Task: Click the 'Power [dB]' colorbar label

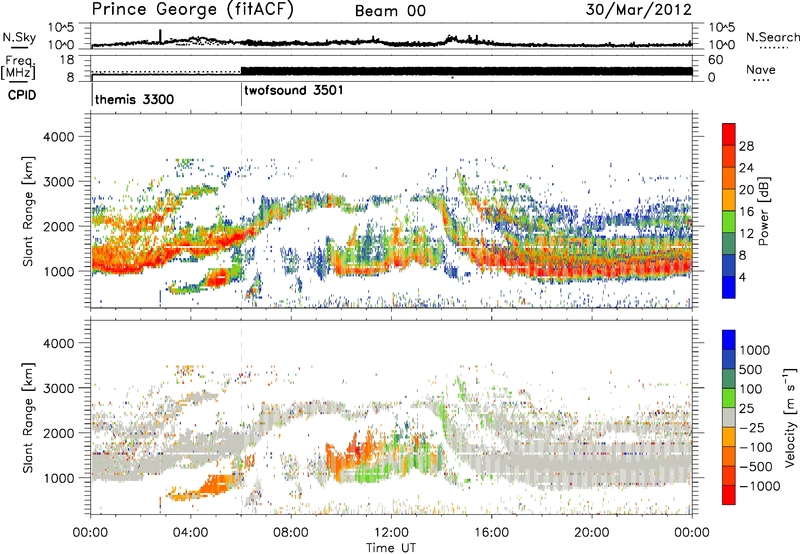Action: [763, 211]
